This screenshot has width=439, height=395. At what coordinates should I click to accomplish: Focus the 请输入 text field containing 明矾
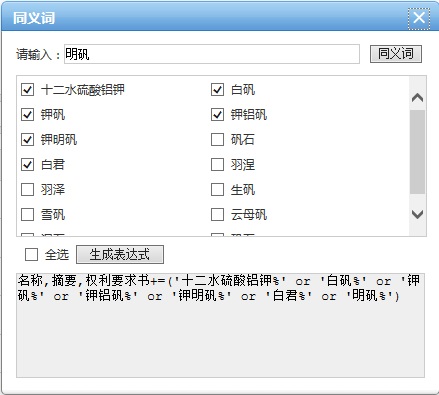point(212,54)
